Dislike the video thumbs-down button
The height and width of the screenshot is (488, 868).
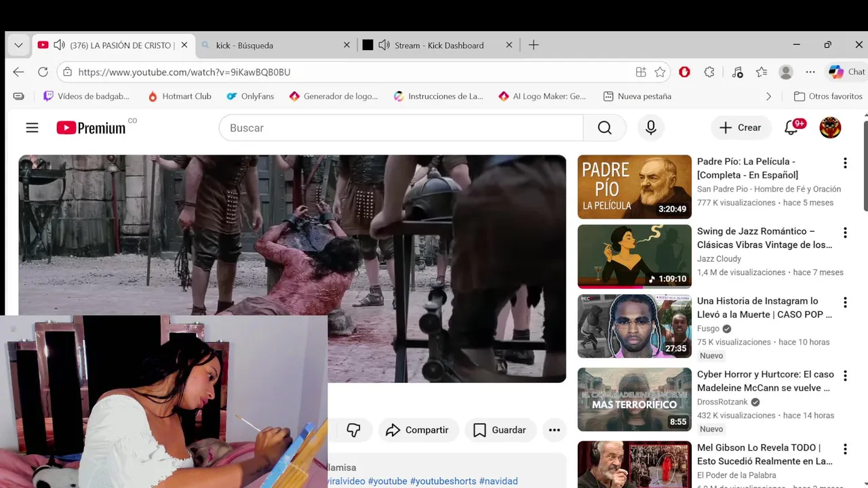click(x=353, y=430)
